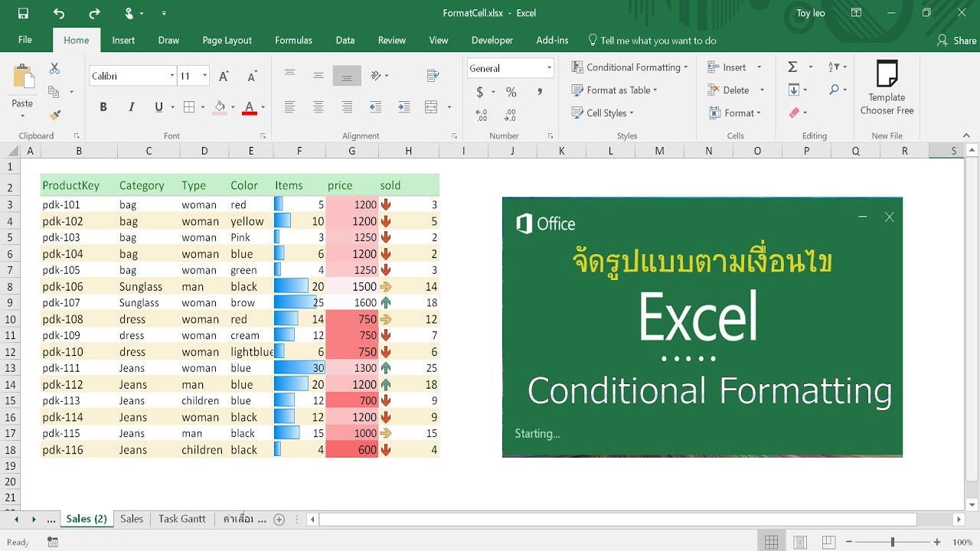980x551 pixels.
Task: Click Merge and Center icon
Action: click(431, 107)
